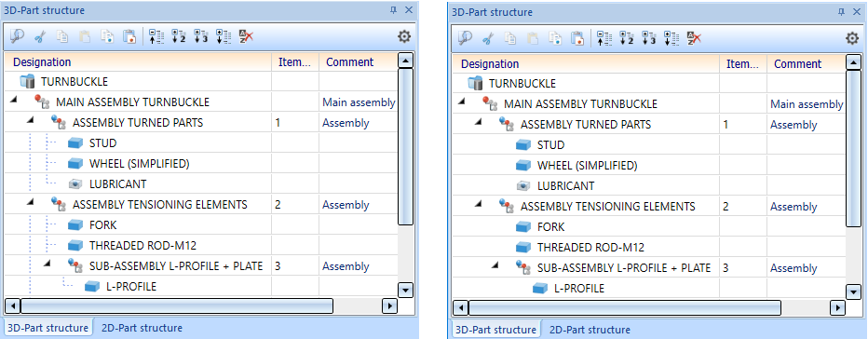Cancel A-Z sorting in left panel toolbar

246,36
